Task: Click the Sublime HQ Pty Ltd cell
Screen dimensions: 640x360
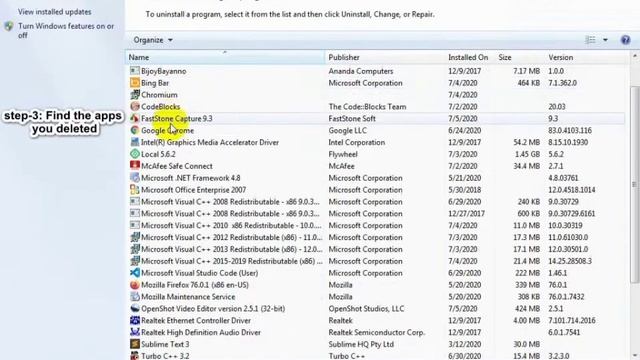Action: pyautogui.click(x=361, y=344)
